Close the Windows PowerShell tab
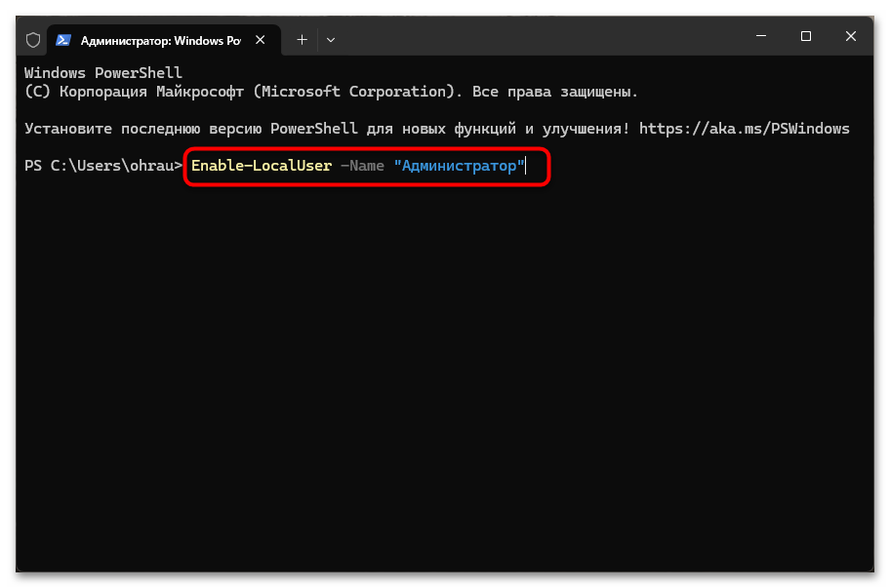Screen dimensions: 890x588 point(260,40)
